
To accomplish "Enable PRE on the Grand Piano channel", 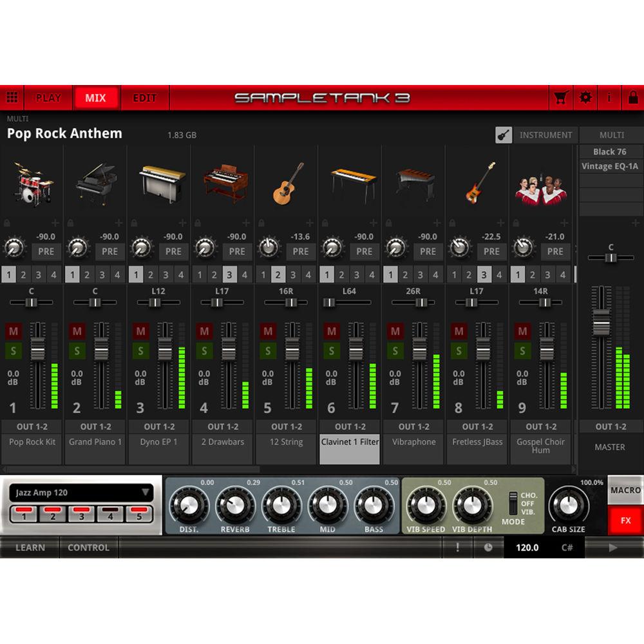I will 109,252.
